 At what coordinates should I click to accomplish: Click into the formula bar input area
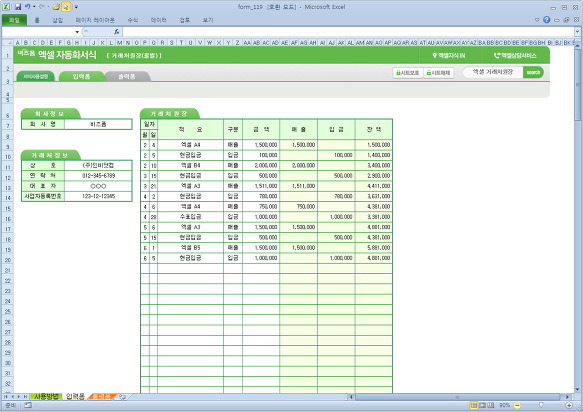[x=348, y=32]
